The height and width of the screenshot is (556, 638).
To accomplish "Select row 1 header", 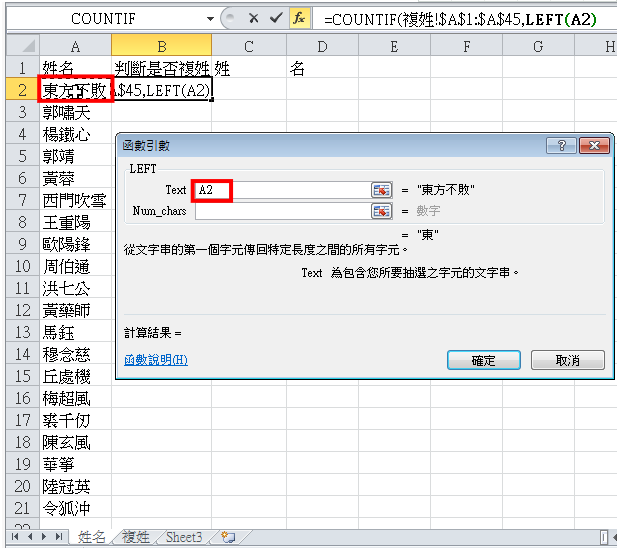I will [x=23, y=68].
